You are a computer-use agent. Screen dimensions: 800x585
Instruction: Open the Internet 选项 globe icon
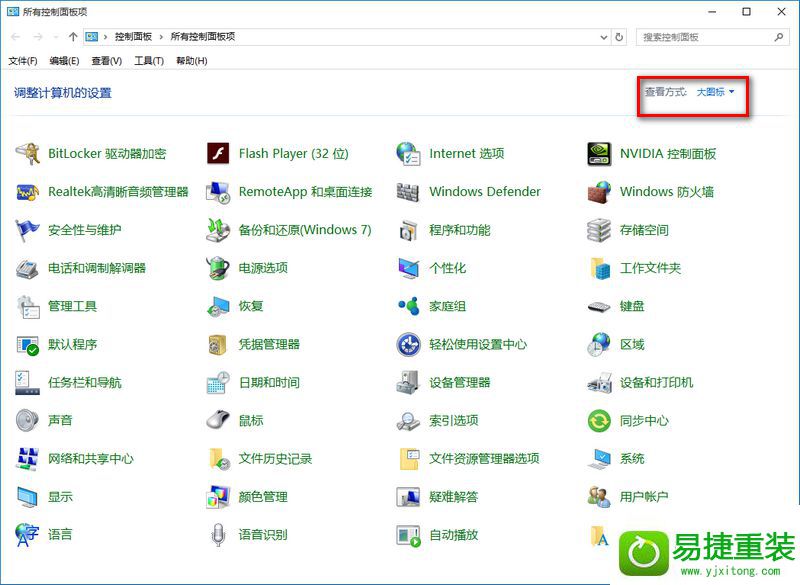pyautogui.click(x=408, y=154)
